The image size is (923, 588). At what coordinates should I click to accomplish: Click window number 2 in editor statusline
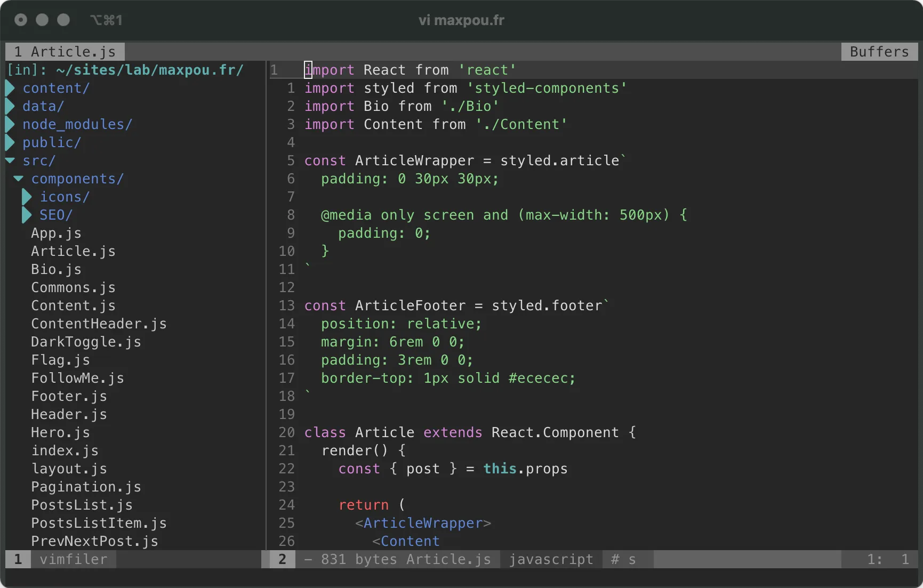pos(282,559)
